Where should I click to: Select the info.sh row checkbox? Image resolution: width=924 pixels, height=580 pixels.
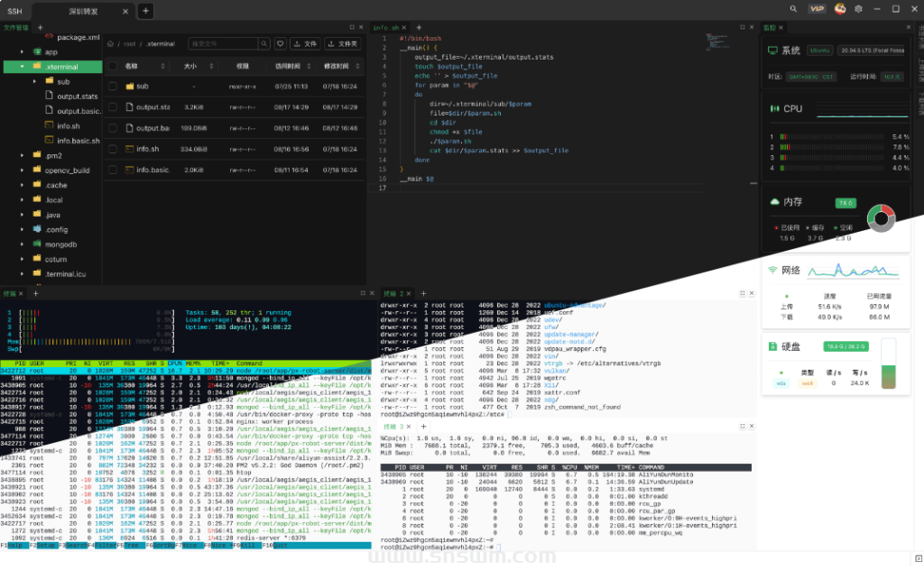(x=114, y=148)
